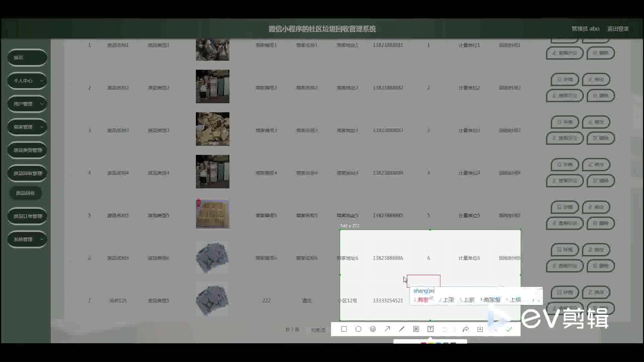Confirm screenshot with green checkmark
644x362 pixels.
[x=509, y=329]
